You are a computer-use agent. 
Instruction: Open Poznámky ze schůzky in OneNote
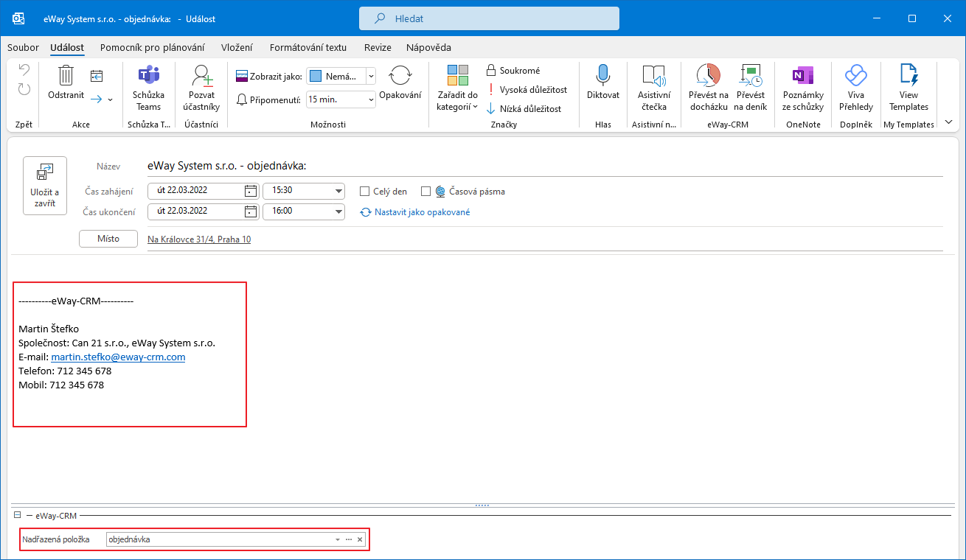pos(803,88)
